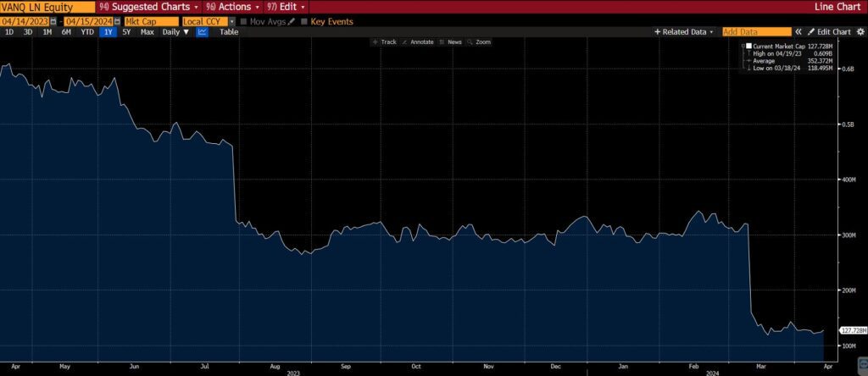Open the Daily periodicity dropdown
The height and width of the screenshot is (376, 868).
pos(176,31)
